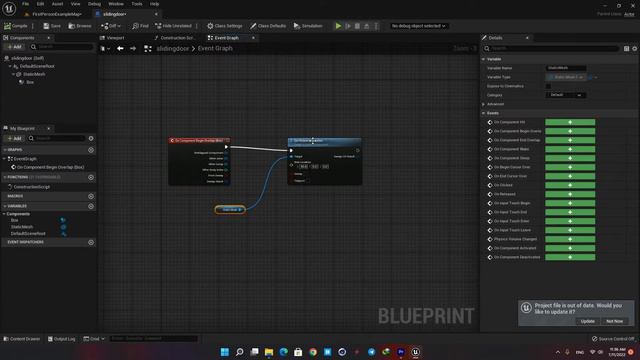Click Add in My Blueprint panel

coord(14,138)
